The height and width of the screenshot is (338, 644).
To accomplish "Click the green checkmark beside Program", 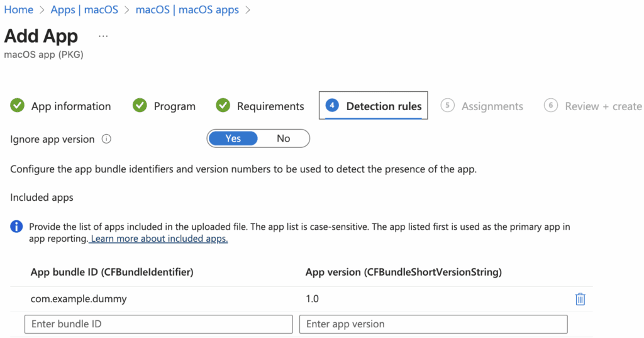I will tap(140, 106).
